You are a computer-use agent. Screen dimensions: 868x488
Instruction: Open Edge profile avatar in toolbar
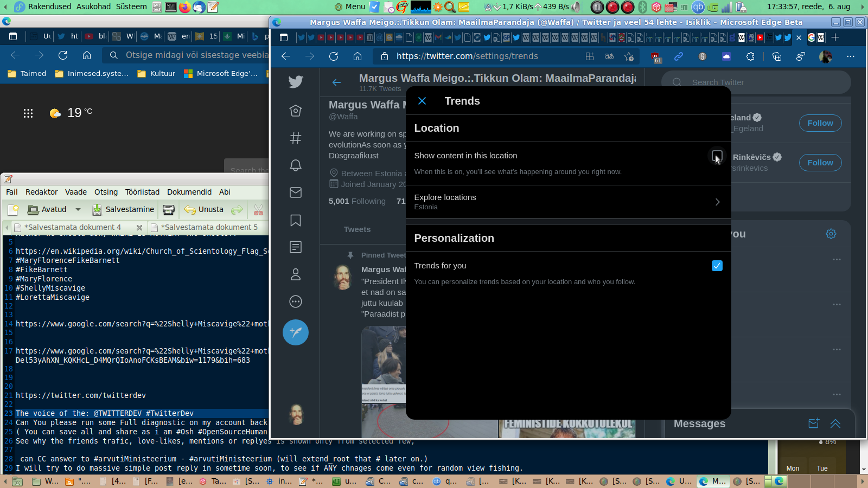coord(826,56)
